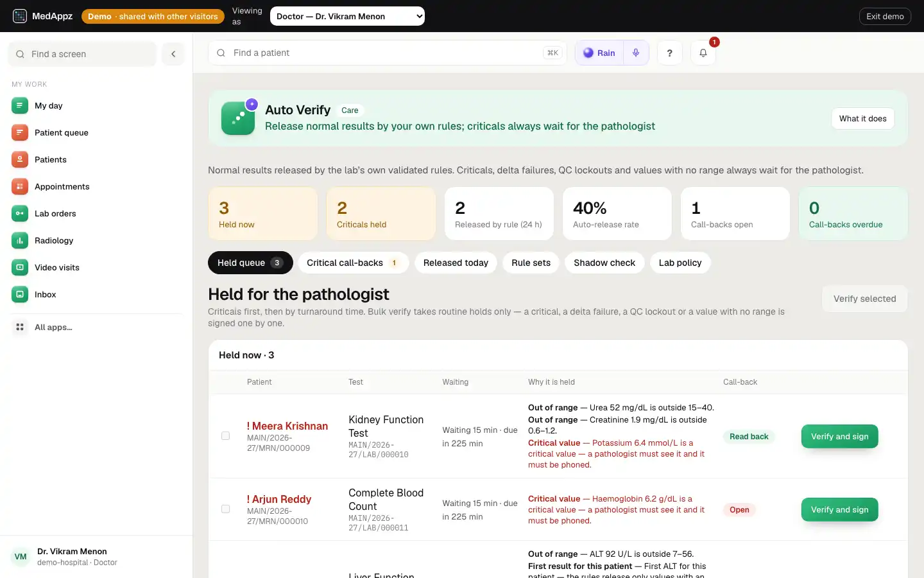Click the Held now stat card
The image size is (924, 578).
[x=263, y=214]
